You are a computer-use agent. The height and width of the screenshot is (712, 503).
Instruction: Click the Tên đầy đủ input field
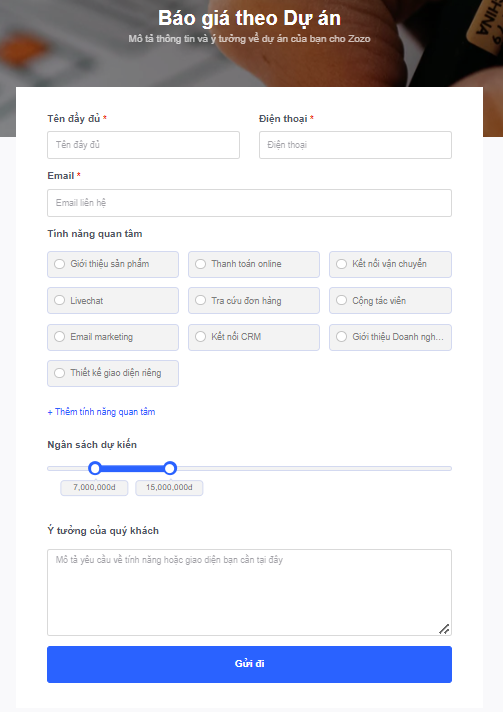point(143,145)
